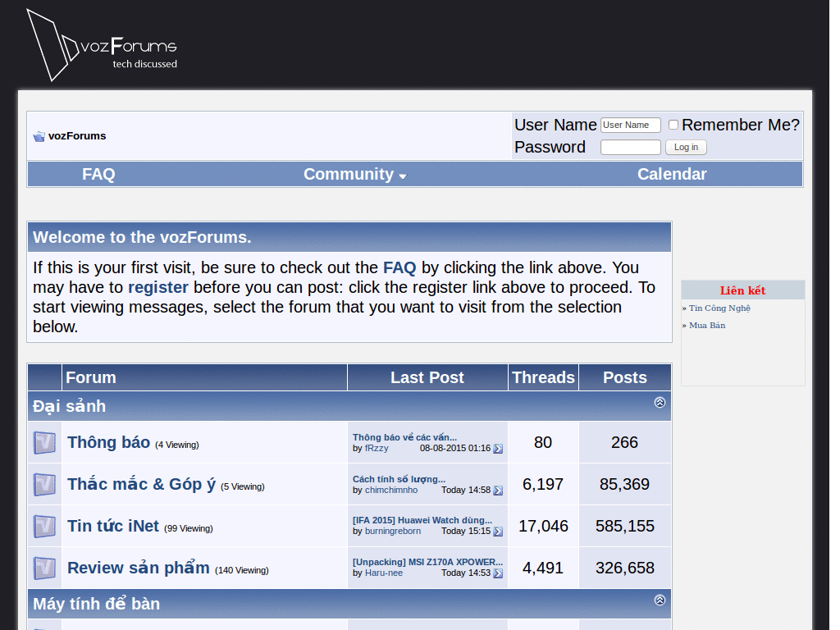The image size is (840, 630).
Task: Click post count 585,155
Action: point(625,526)
